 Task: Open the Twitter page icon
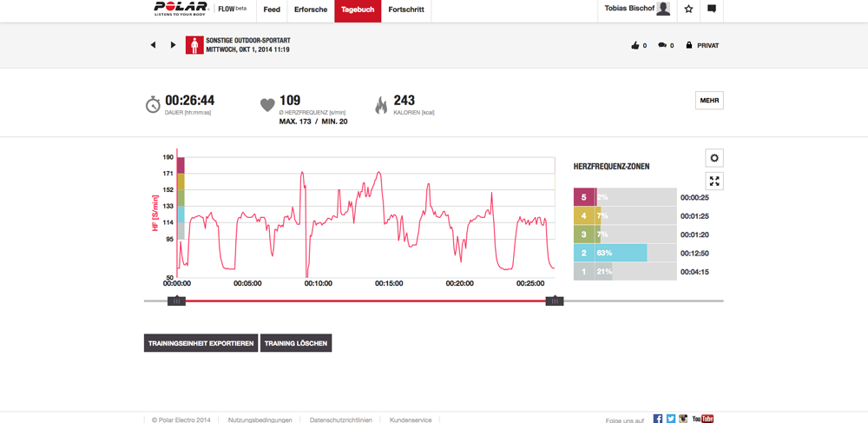pos(671,419)
